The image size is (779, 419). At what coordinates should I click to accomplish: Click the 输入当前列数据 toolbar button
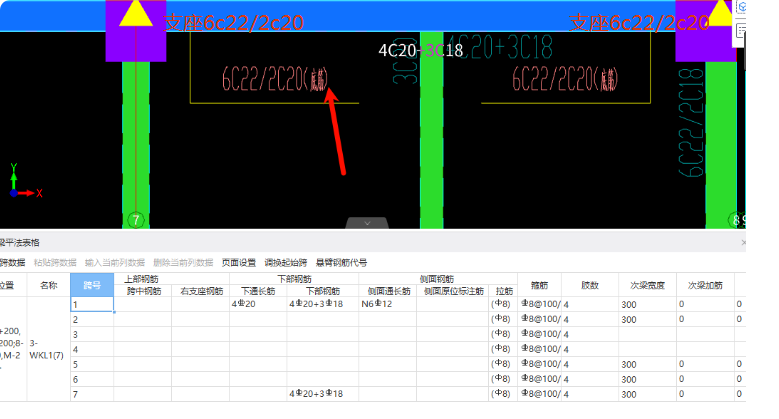[x=115, y=262]
